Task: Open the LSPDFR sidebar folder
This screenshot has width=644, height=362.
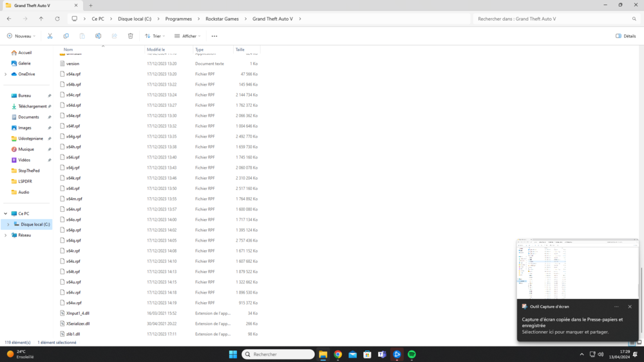Action: pos(25,181)
